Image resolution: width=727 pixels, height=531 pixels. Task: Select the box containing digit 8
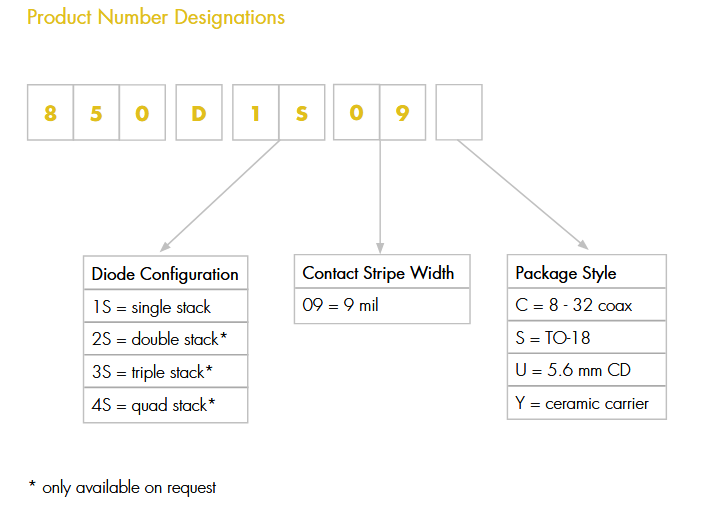pos(51,113)
